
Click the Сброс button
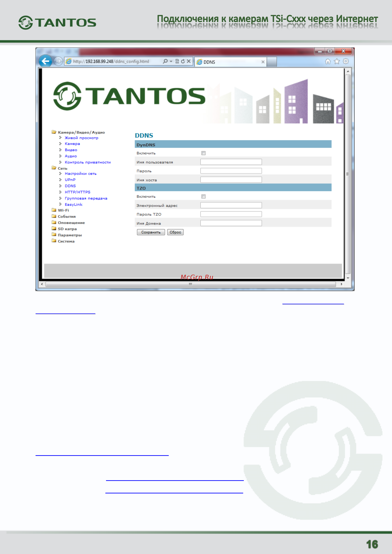pyautogui.click(x=175, y=232)
